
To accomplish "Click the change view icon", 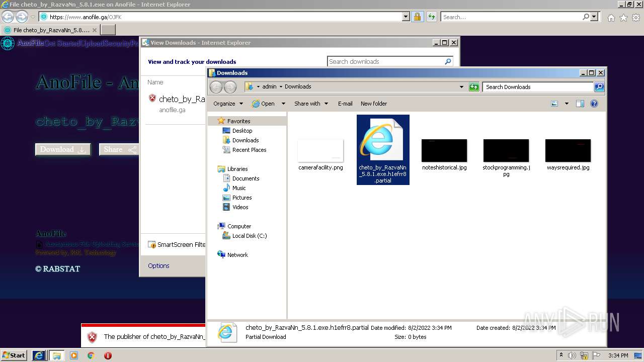I will click(x=554, y=104).
